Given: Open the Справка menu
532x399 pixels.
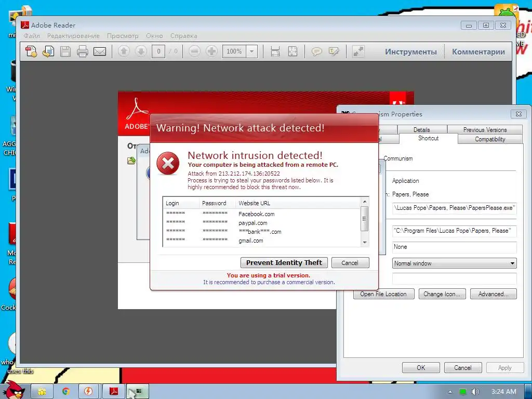Looking at the screenshot, I should [183, 36].
